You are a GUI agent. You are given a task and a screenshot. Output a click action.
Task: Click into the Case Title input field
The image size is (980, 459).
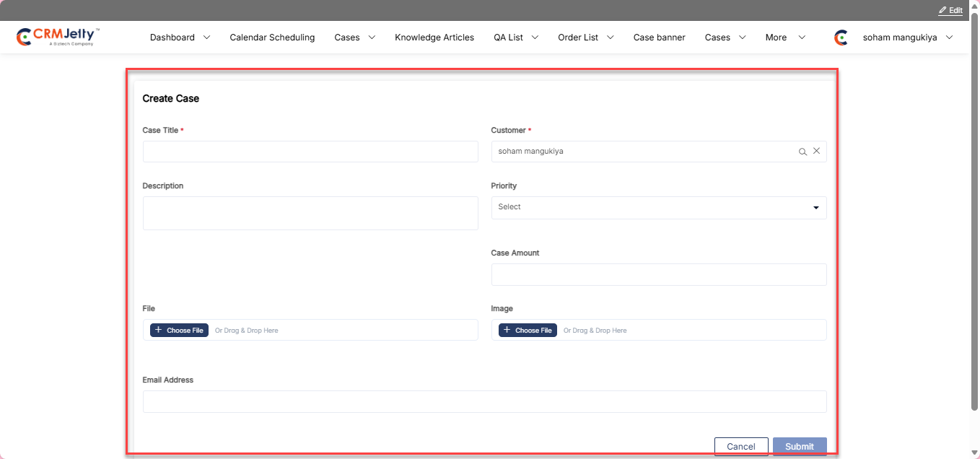310,152
